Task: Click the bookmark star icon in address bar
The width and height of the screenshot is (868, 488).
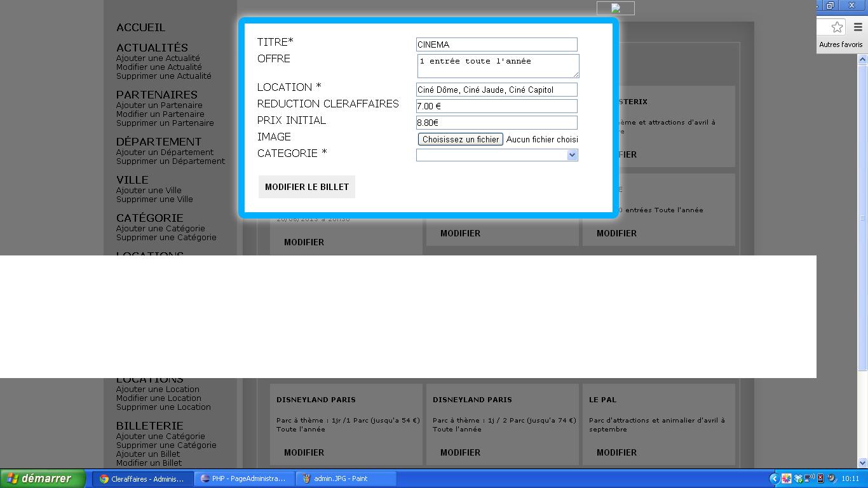Action: pos(837,27)
